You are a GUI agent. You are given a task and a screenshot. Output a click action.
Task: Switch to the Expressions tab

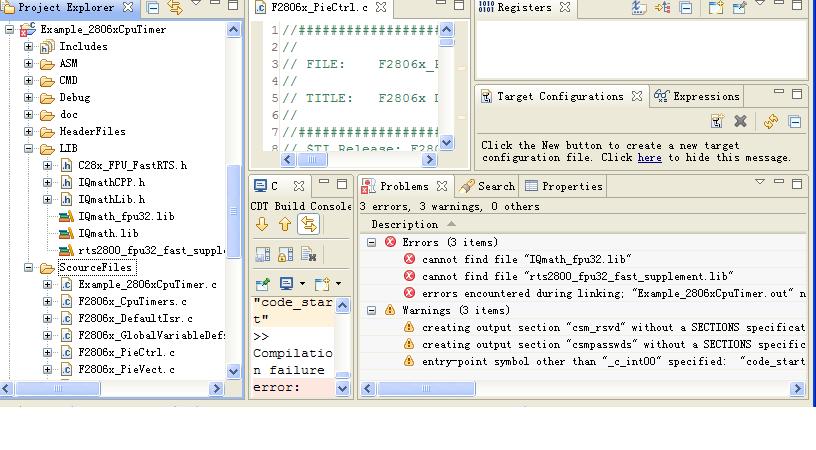[x=697, y=96]
